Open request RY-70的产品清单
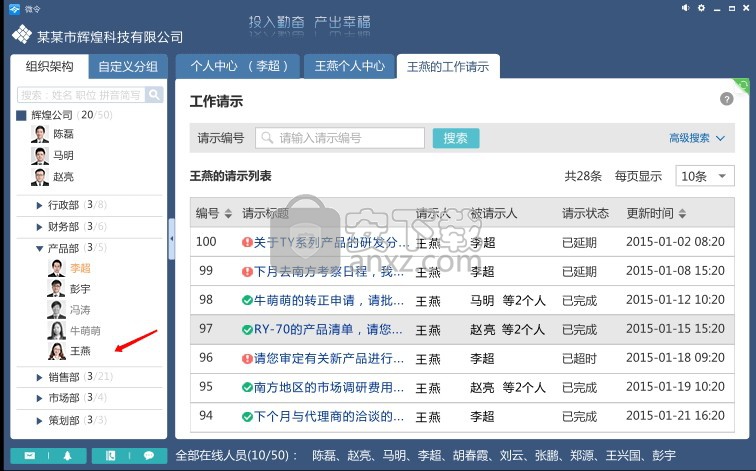The image size is (756, 471). click(x=328, y=330)
